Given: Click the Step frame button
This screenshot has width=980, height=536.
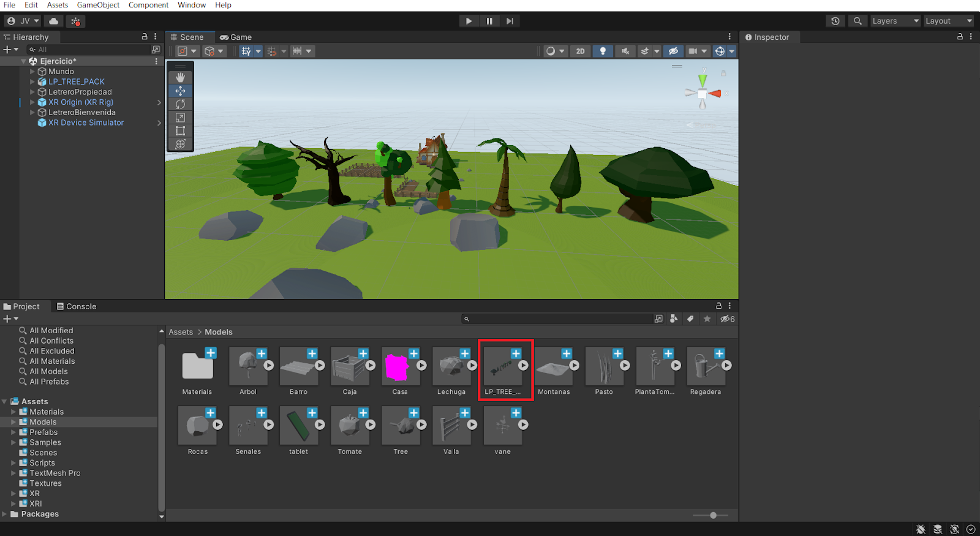Looking at the screenshot, I should [510, 21].
